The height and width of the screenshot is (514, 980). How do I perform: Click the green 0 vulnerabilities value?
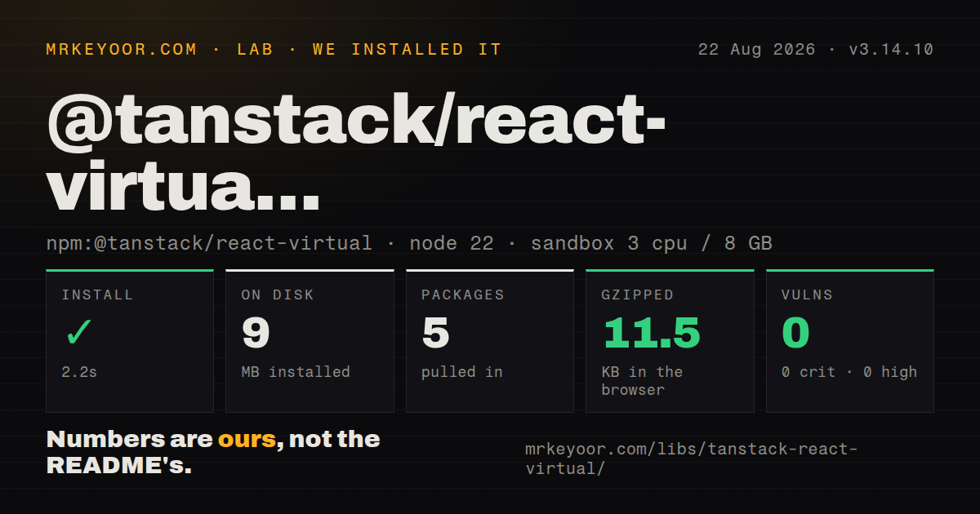(795, 333)
